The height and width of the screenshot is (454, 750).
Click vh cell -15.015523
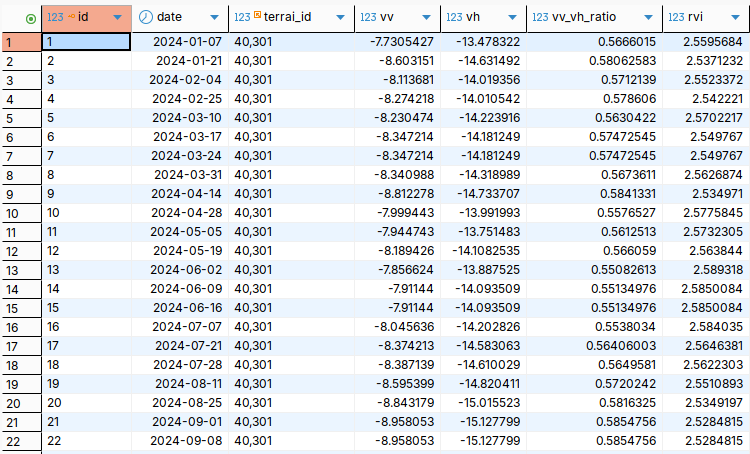point(484,403)
